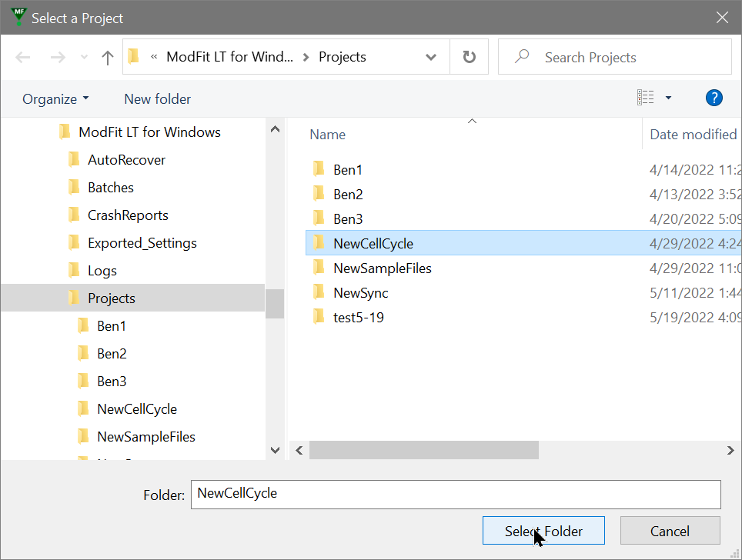
Task: Click the change view layout icon
Action: [x=645, y=98]
